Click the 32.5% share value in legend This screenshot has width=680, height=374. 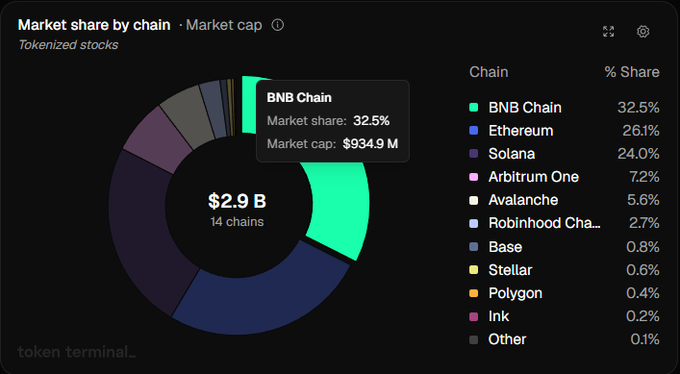[x=638, y=108]
